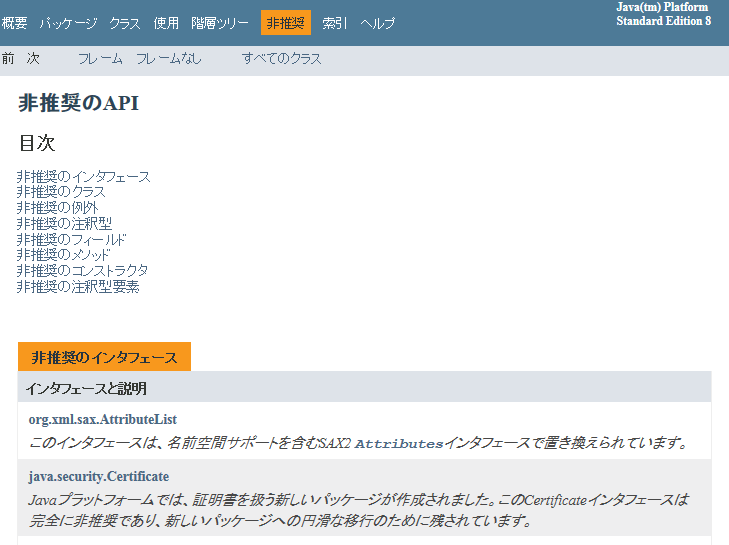
Task: Click the フレームなし link
Action: point(169,59)
